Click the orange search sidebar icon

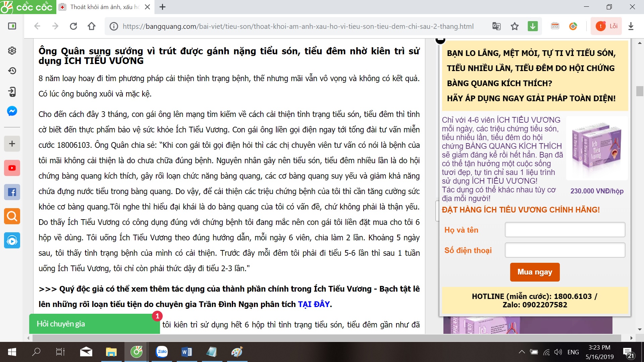point(12,216)
